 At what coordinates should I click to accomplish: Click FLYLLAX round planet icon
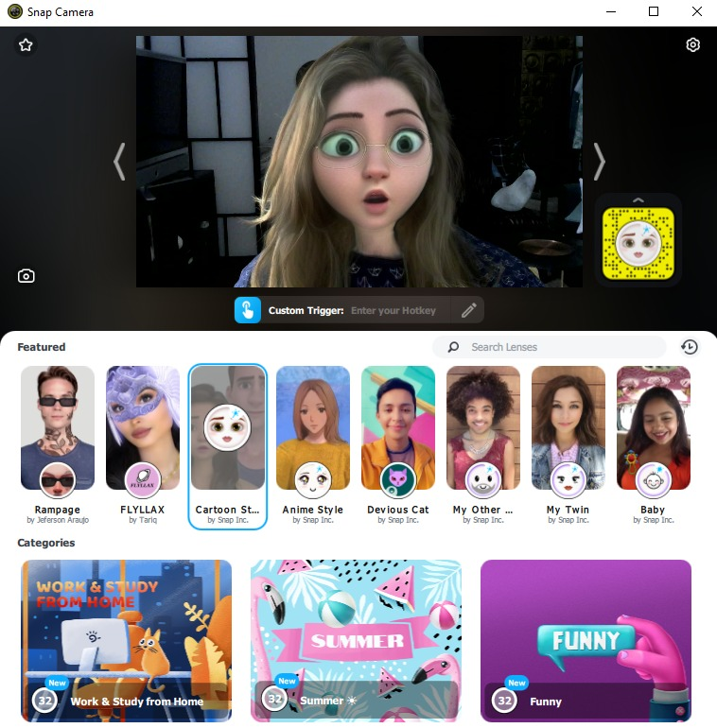click(x=143, y=480)
